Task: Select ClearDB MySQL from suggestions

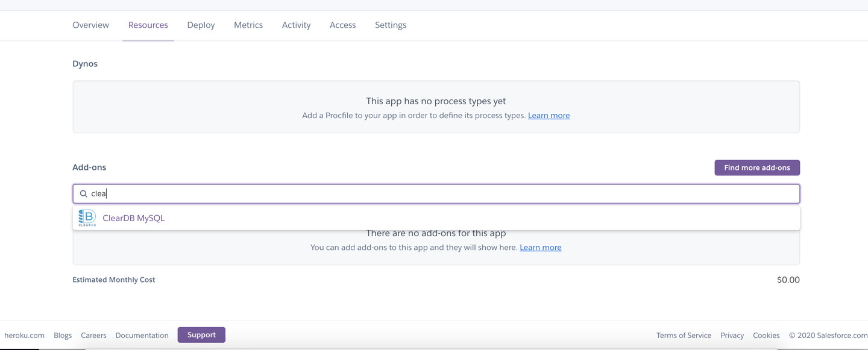Action: (x=134, y=218)
